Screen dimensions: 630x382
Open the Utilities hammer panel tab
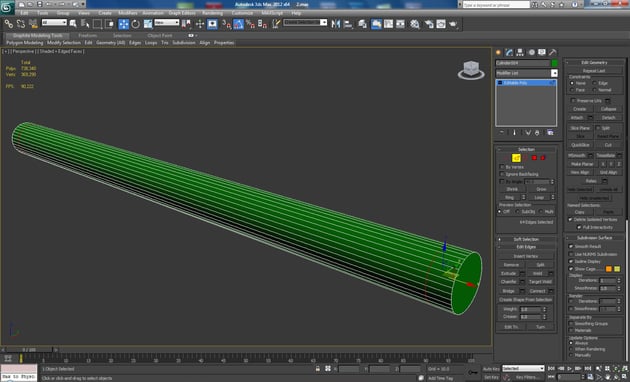tap(552, 52)
